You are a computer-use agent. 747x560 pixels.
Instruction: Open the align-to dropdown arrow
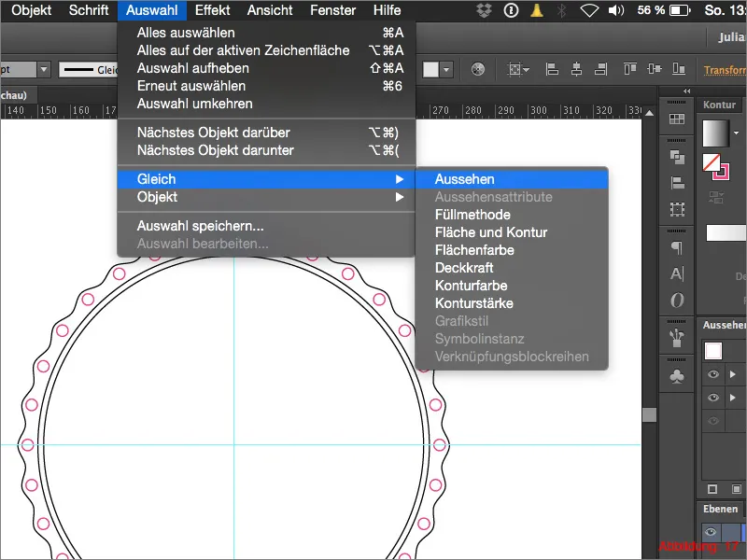pyautogui.click(x=526, y=70)
